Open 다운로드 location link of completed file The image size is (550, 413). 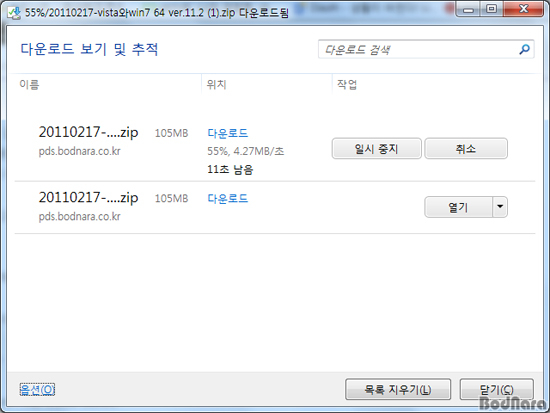coord(228,198)
